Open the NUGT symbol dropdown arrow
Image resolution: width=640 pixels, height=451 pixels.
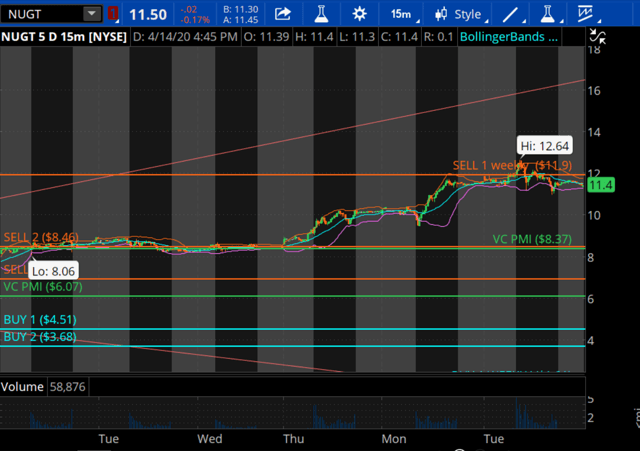coord(92,14)
